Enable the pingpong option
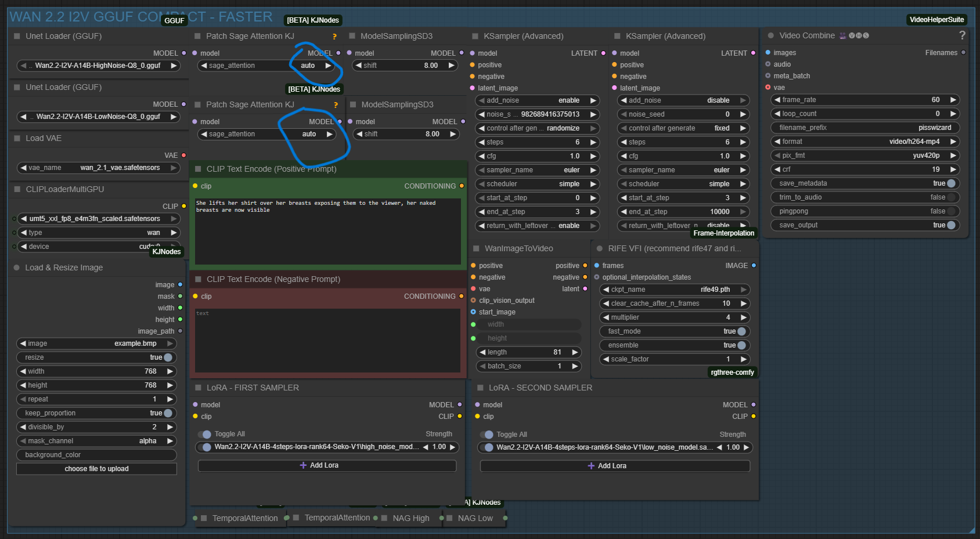The height and width of the screenshot is (539, 980). 950,211
